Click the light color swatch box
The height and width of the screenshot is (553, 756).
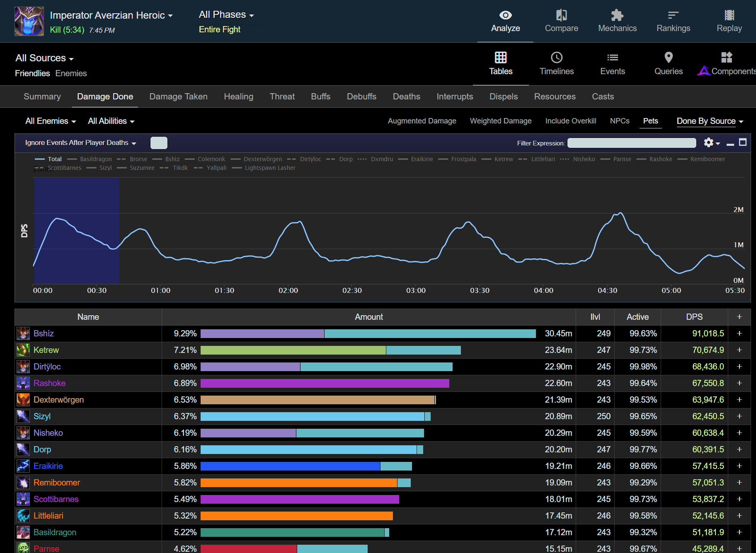click(159, 143)
